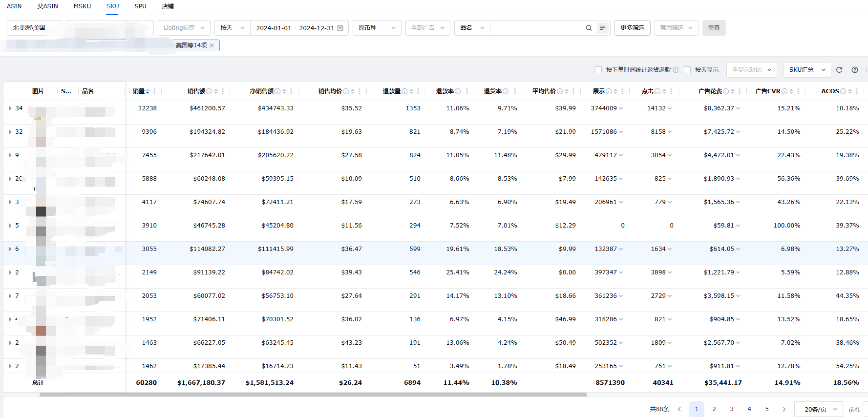This screenshot has width=868, height=417.
Task: Go to next page arrow in pagination
Action: [784, 409]
